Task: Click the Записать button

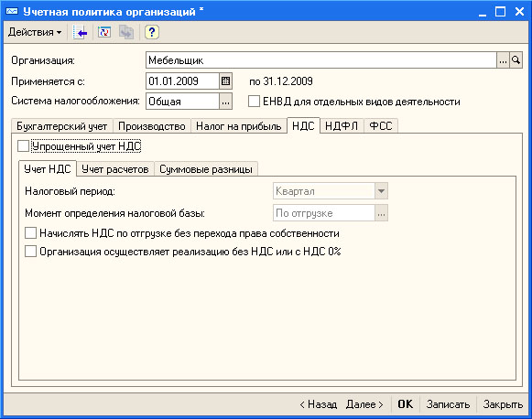Action: tap(448, 404)
